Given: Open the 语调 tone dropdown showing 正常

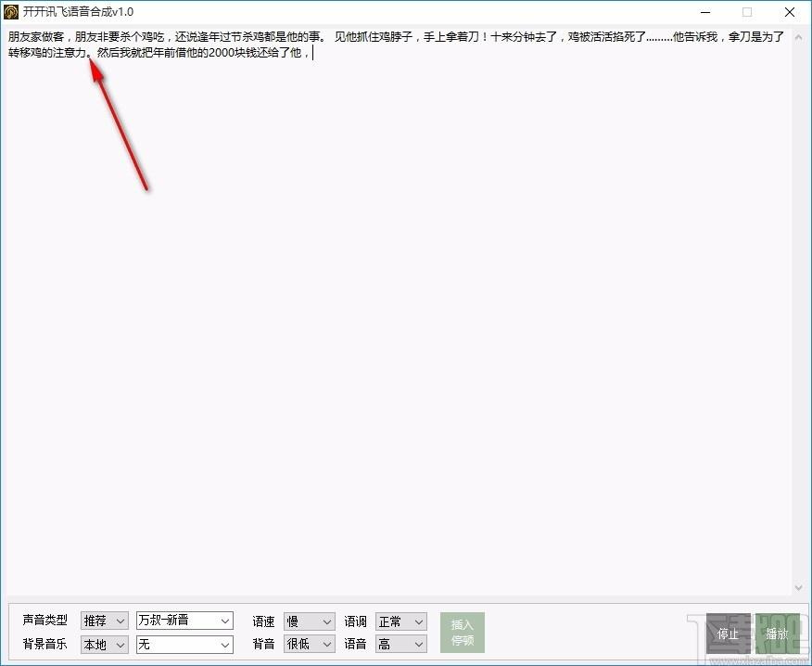Looking at the screenshot, I should pyautogui.click(x=400, y=621).
